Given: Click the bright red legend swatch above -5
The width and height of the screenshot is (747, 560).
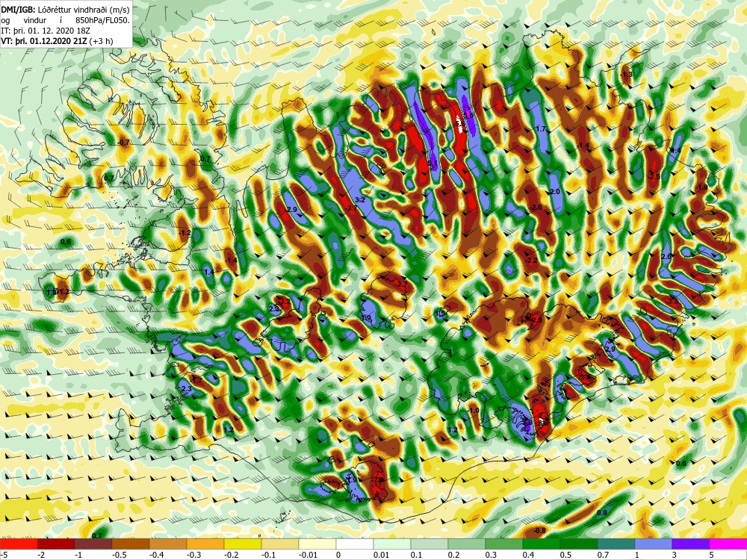Looking at the screenshot, I should (19, 544).
